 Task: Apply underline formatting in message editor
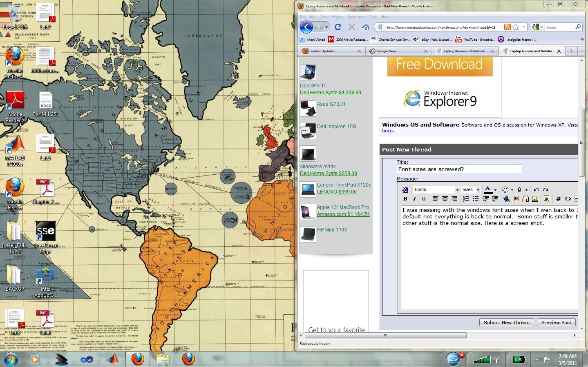[424, 199]
